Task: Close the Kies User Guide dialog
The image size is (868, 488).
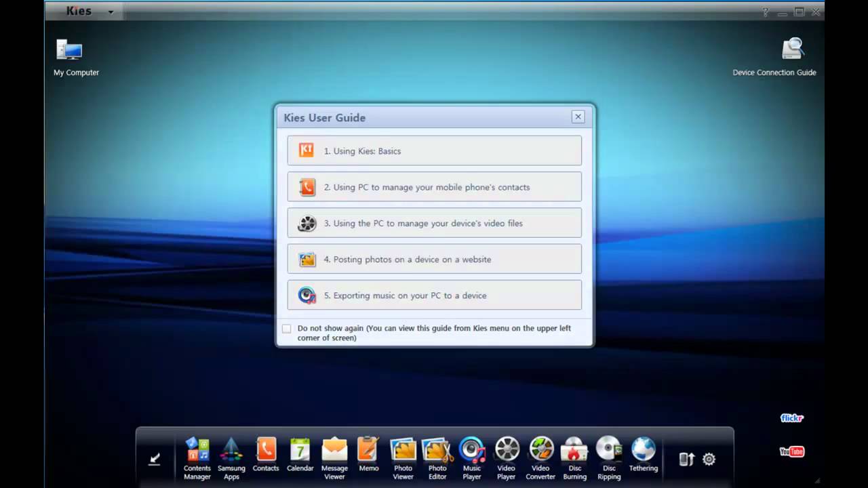Action: pos(578,117)
